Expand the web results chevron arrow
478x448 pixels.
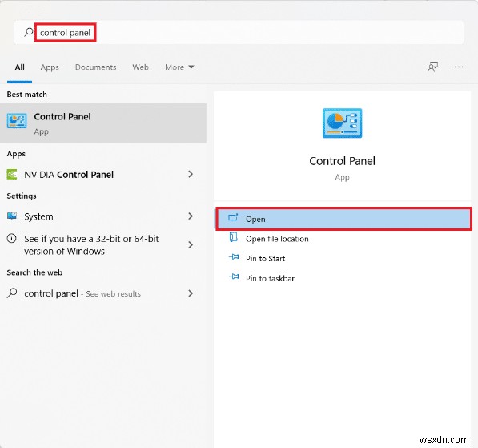coord(191,293)
